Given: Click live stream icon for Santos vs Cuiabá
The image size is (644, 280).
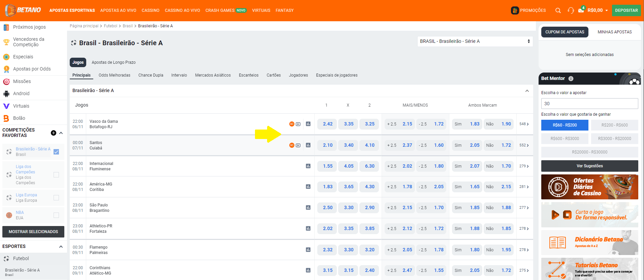Looking at the screenshot, I should coord(298,145).
